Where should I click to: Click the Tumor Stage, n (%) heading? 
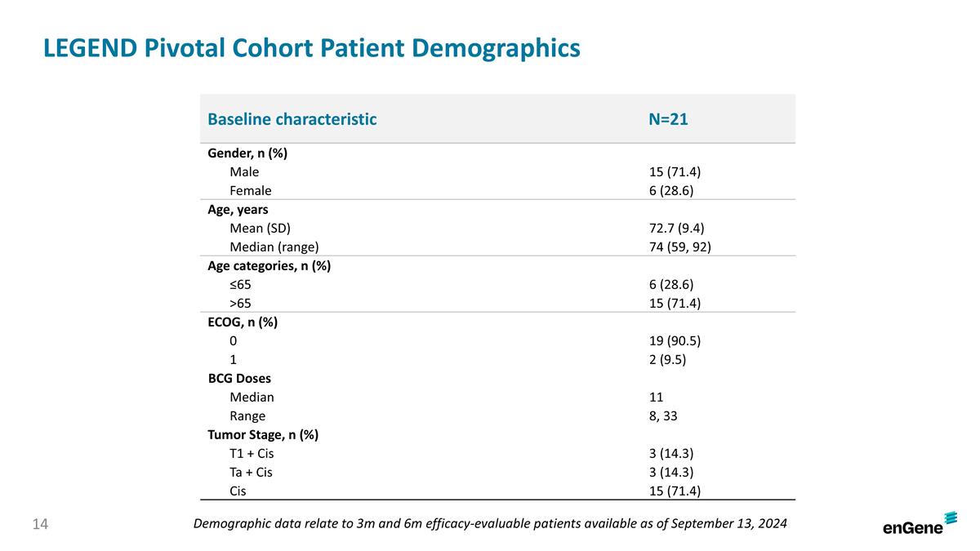coord(263,434)
